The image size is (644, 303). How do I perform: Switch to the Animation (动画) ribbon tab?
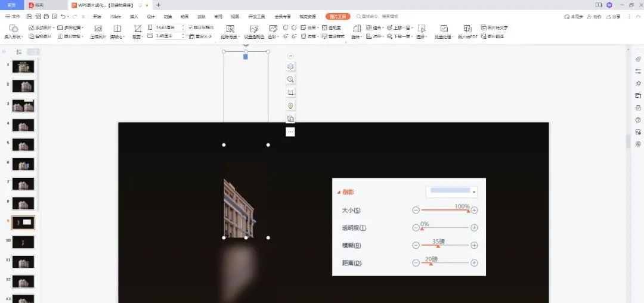(184, 17)
